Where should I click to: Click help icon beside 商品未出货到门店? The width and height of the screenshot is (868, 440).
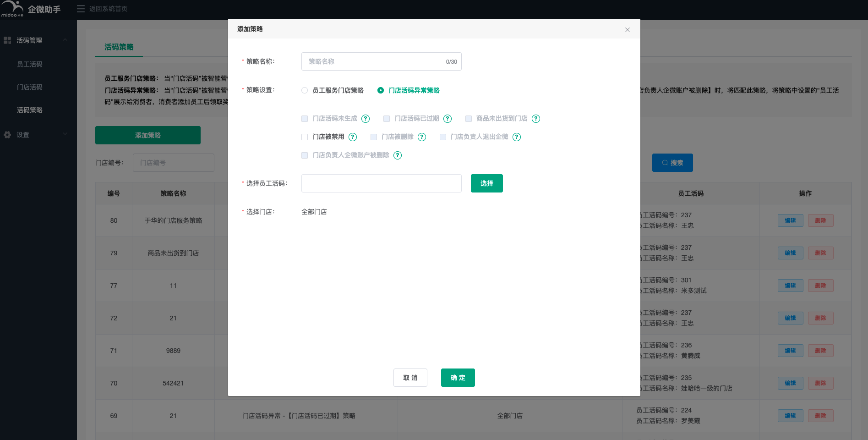click(x=536, y=119)
